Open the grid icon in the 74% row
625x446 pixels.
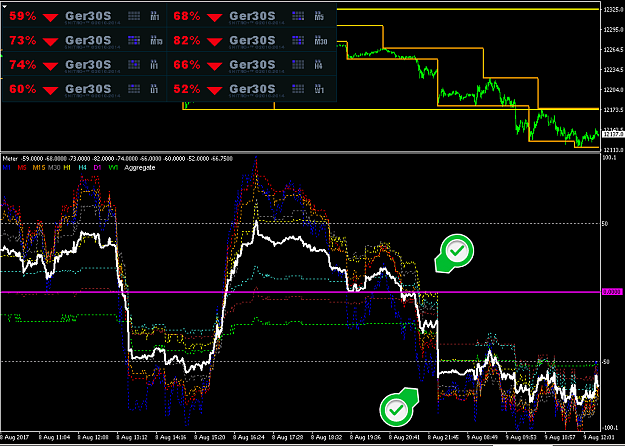coord(134,65)
